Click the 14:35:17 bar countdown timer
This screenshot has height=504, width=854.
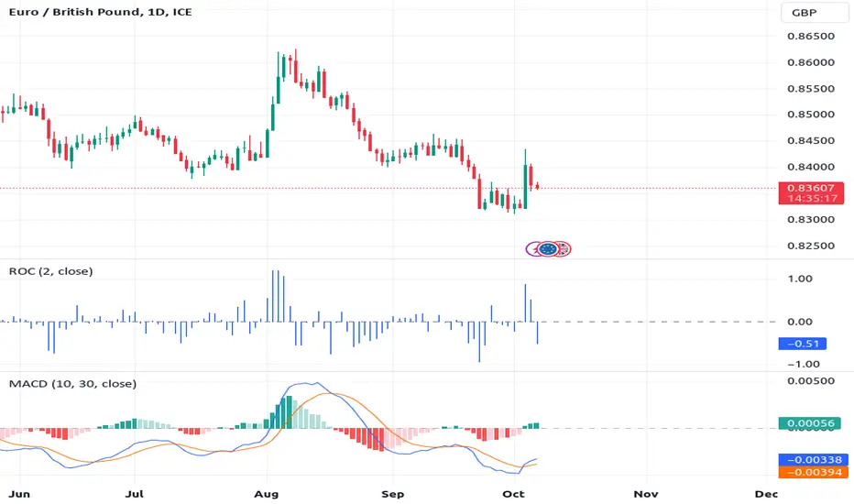pyautogui.click(x=812, y=198)
